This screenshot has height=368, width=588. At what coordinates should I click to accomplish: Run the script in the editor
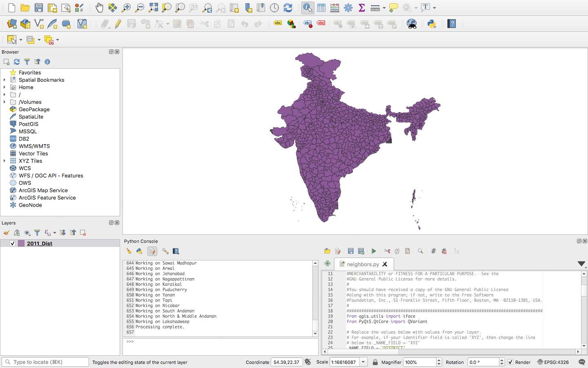click(x=374, y=251)
